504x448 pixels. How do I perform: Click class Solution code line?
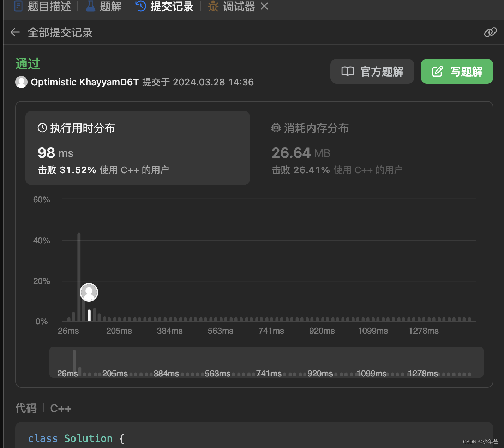76,438
